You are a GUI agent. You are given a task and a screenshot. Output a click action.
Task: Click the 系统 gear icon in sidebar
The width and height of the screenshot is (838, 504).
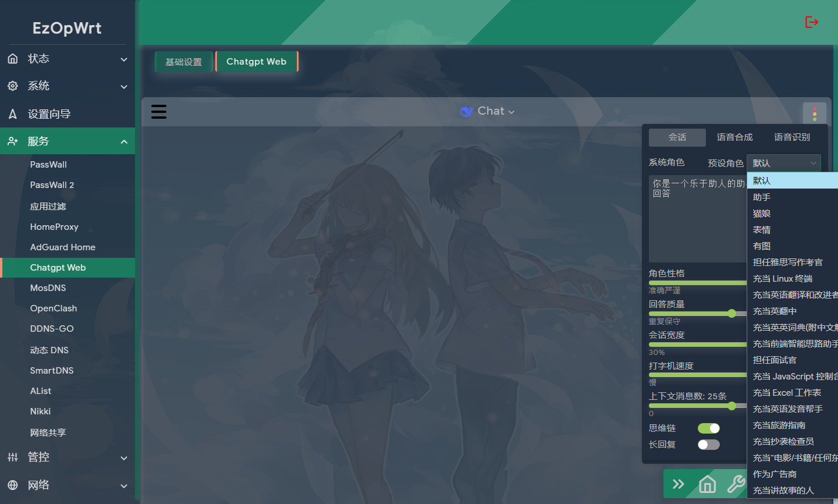[x=13, y=86]
